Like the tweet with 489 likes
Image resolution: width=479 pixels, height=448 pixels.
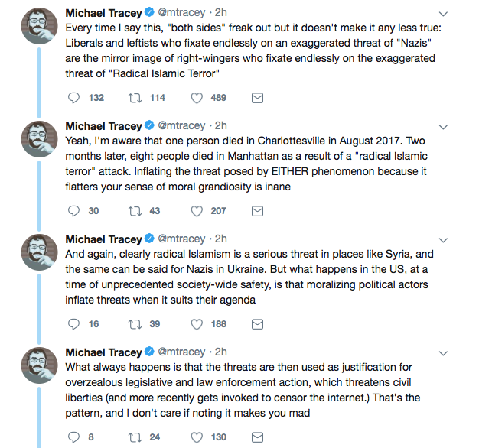tap(197, 98)
